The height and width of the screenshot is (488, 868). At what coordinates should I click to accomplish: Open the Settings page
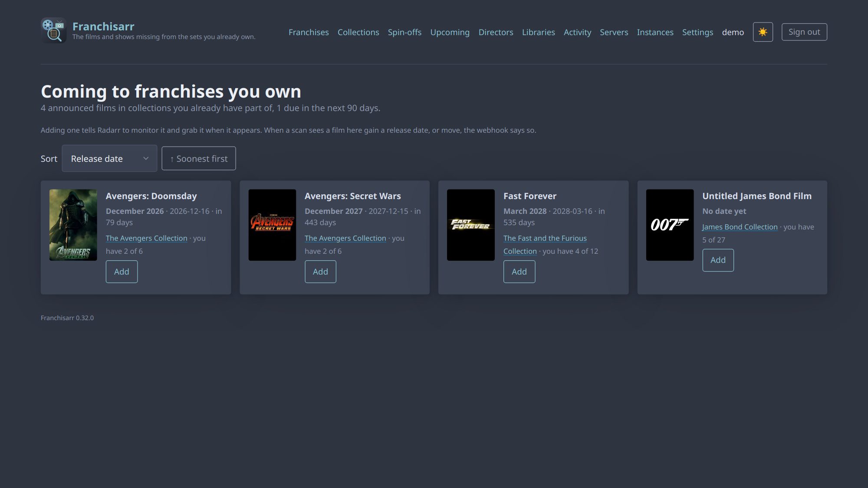[697, 32]
